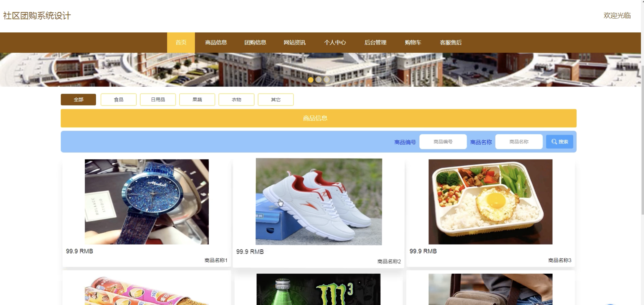The image size is (644, 305).
Task: Select the 全部 category filter
Action: pyautogui.click(x=78, y=100)
